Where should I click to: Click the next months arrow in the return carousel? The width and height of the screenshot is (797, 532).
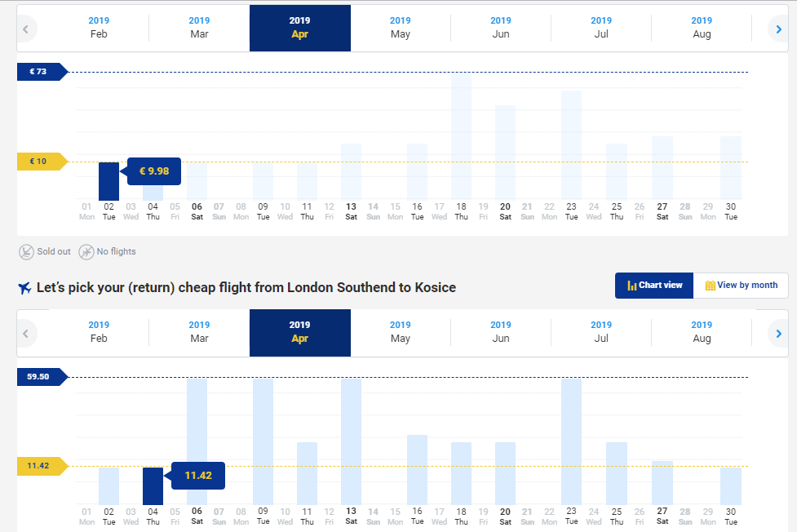pyautogui.click(x=778, y=334)
